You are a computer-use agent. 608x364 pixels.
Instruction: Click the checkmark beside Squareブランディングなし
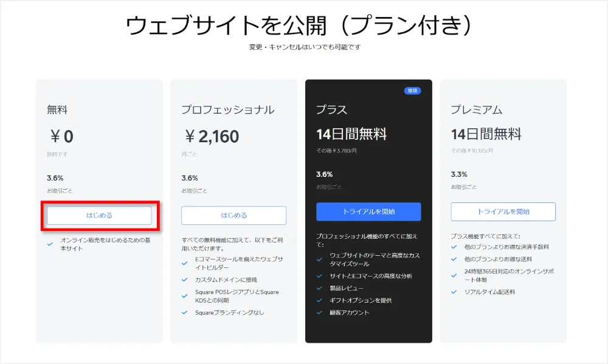coord(185,312)
